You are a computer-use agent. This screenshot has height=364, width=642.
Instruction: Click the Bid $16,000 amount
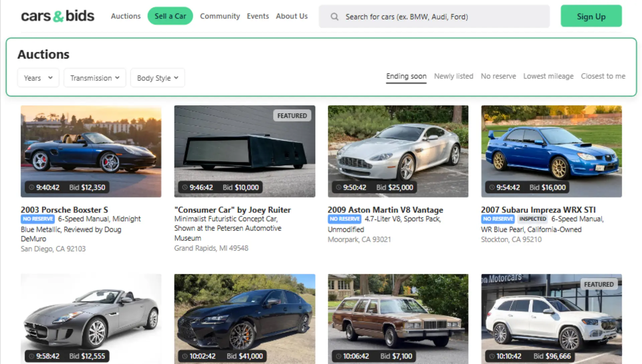point(547,187)
